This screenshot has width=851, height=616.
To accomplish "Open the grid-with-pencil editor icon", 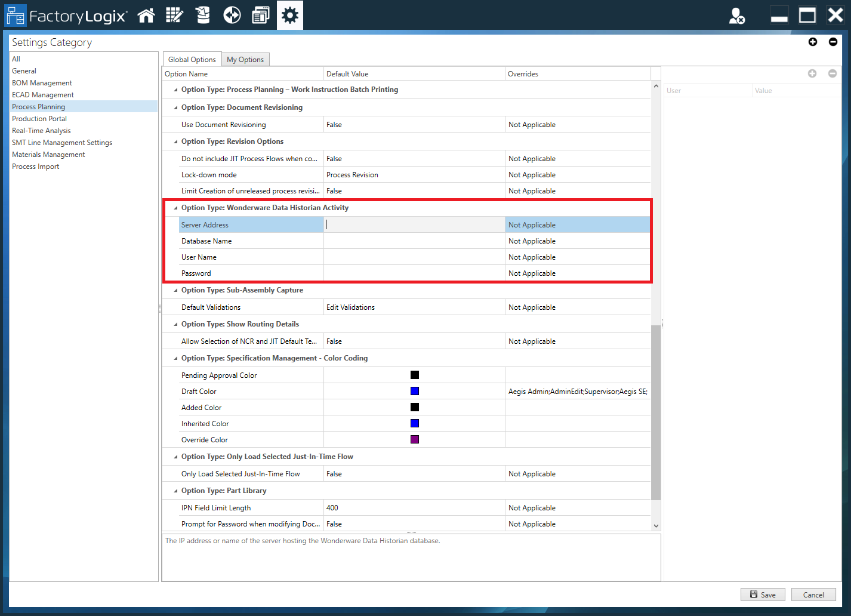I will coord(174,16).
